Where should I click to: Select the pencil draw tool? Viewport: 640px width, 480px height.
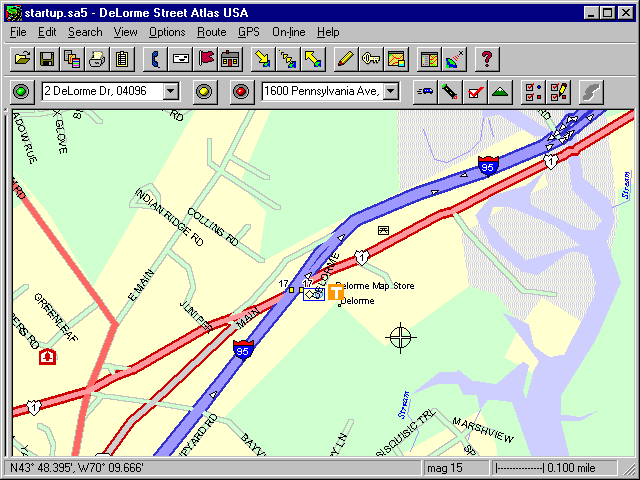coord(346,60)
